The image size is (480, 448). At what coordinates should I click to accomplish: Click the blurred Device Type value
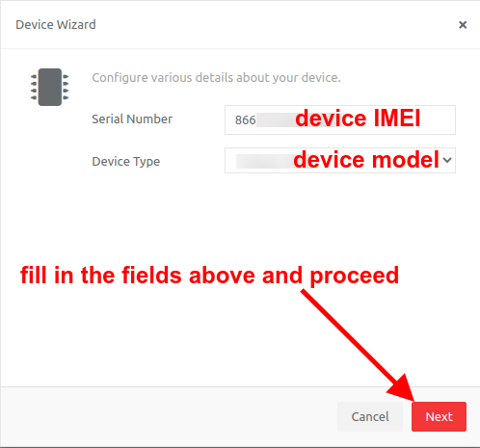click(264, 161)
